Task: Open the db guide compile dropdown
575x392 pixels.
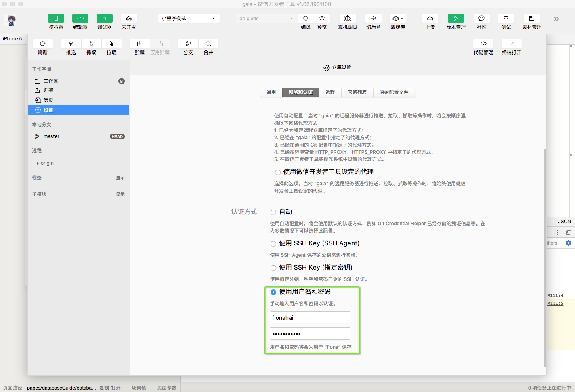Action: (266, 18)
